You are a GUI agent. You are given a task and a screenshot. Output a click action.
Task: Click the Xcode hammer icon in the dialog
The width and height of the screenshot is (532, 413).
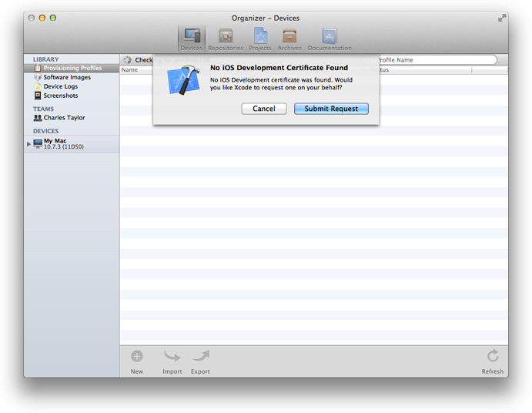pyautogui.click(x=183, y=80)
